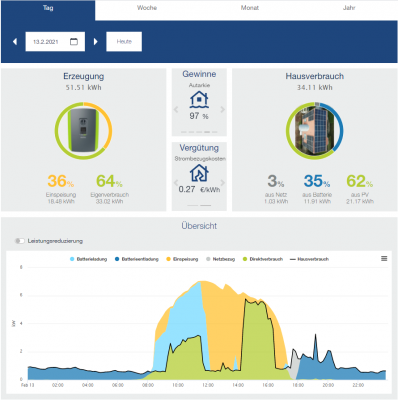The width and height of the screenshot is (398, 400).
Task: Switch to the Monat tab
Action: pyautogui.click(x=250, y=8)
